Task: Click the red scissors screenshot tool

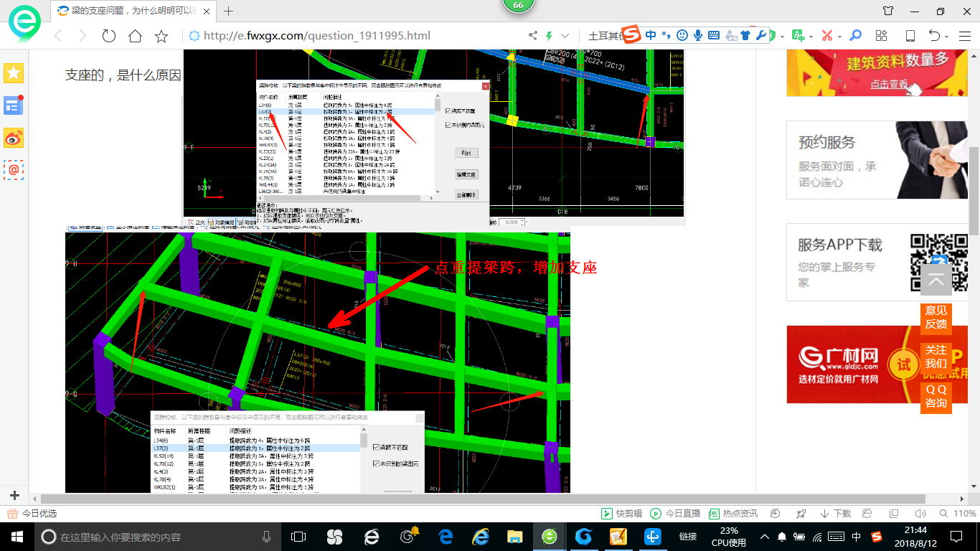Action: pyautogui.click(x=826, y=36)
